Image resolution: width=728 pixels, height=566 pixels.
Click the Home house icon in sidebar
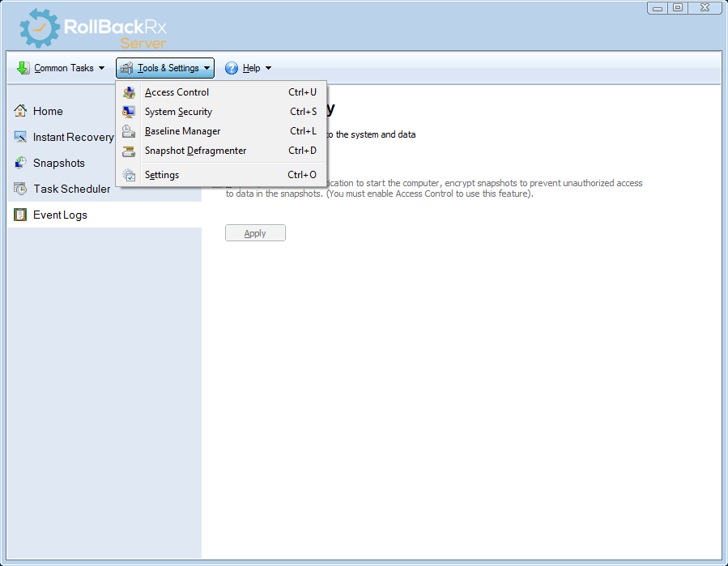pyautogui.click(x=20, y=111)
